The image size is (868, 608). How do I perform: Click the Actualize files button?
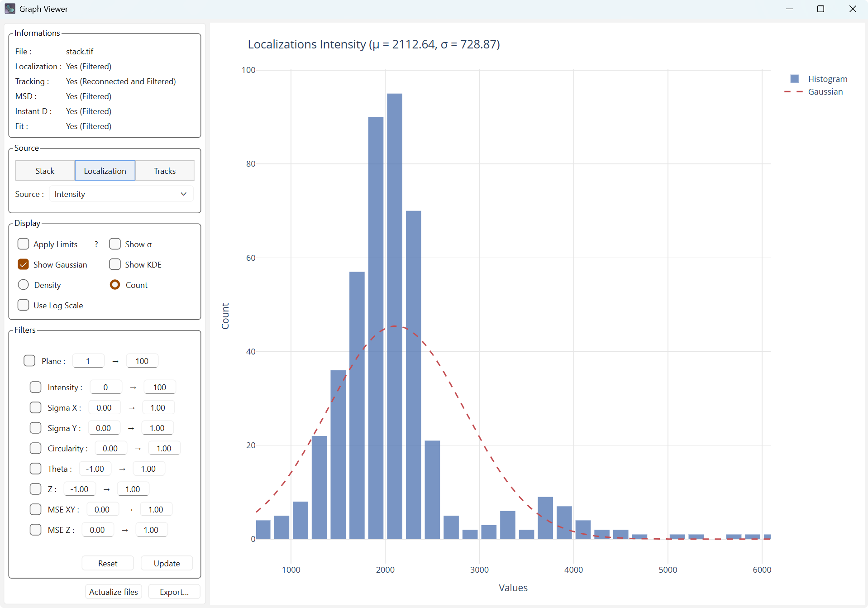pyautogui.click(x=113, y=592)
